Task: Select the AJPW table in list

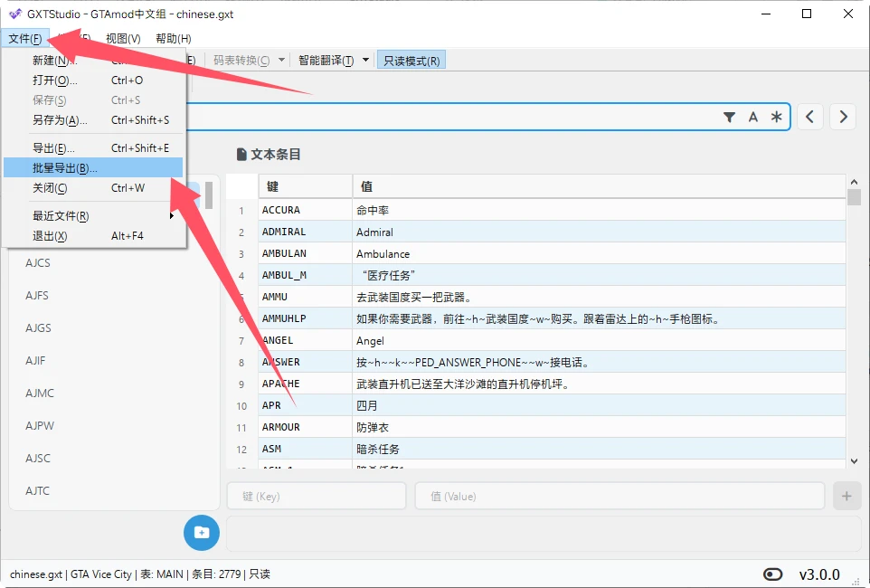Action: (x=40, y=426)
